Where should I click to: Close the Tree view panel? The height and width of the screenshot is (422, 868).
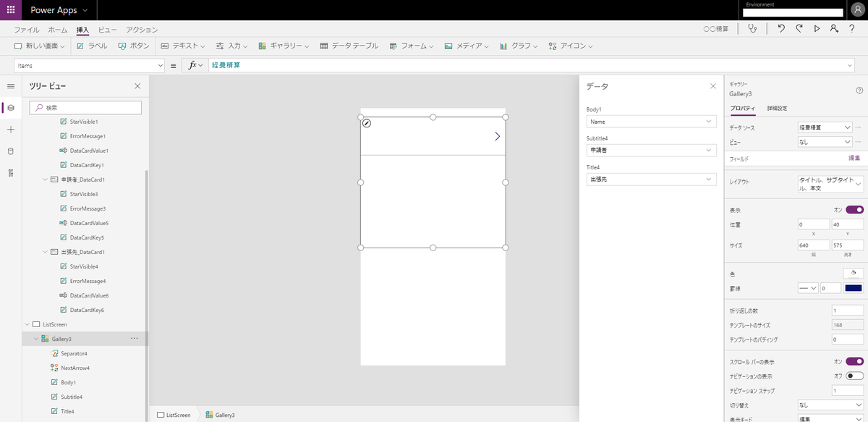(x=137, y=86)
